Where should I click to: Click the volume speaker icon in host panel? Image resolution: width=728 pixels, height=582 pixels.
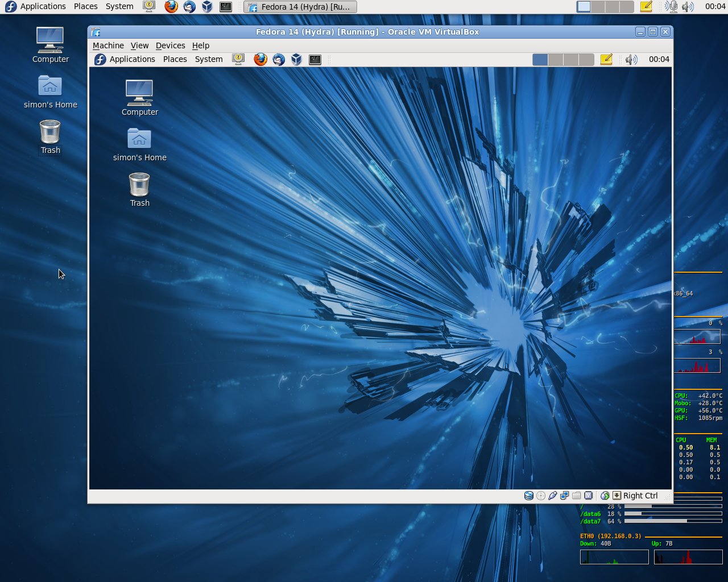coord(688,7)
